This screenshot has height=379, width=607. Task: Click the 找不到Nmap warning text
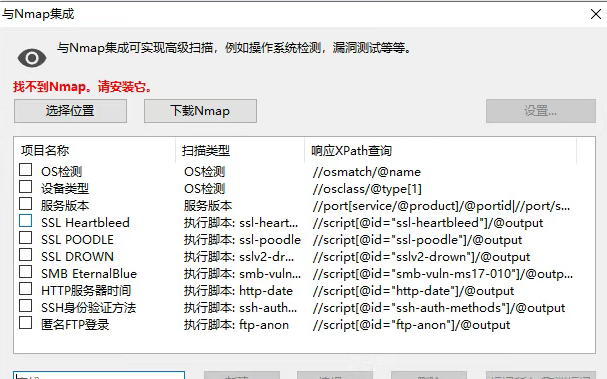pos(82,86)
